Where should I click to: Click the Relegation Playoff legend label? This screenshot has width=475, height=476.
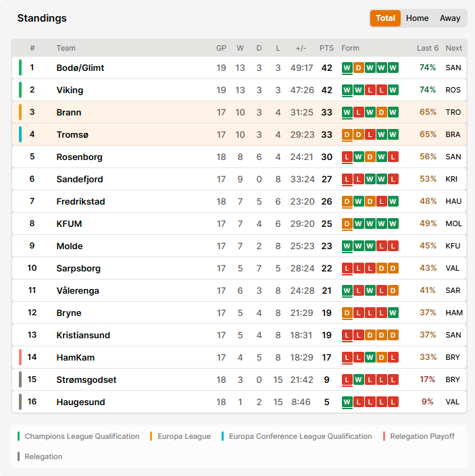[x=422, y=436]
